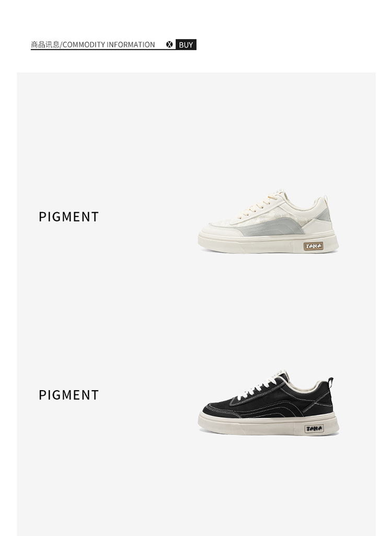392x536 pixels.
Task: Open the black sneaker image
Action: click(x=269, y=402)
